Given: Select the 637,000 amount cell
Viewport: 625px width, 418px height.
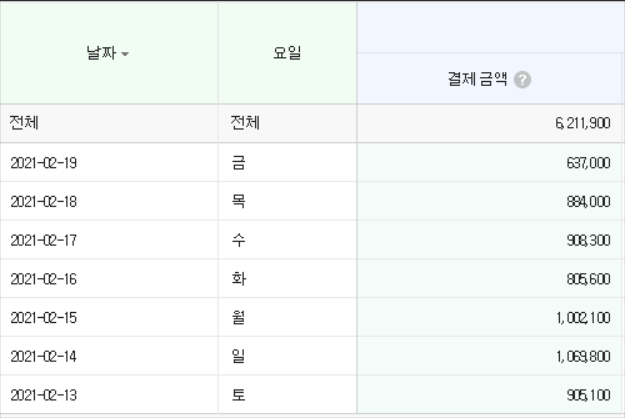Looking at the screenshot, I should (x=490, y=163).
